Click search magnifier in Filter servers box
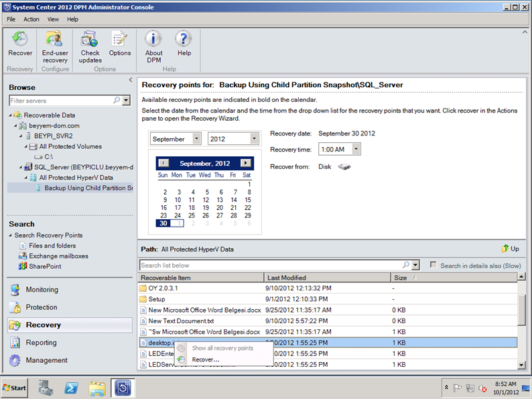Viewport: 532px width, 399px height. 117,100
